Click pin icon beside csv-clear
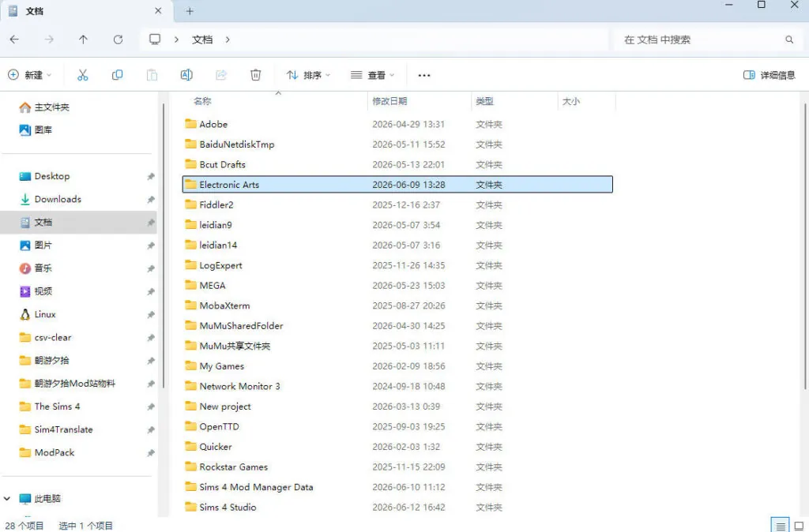The height and width of the screenshot is (532, 809). tap(151, 338)
